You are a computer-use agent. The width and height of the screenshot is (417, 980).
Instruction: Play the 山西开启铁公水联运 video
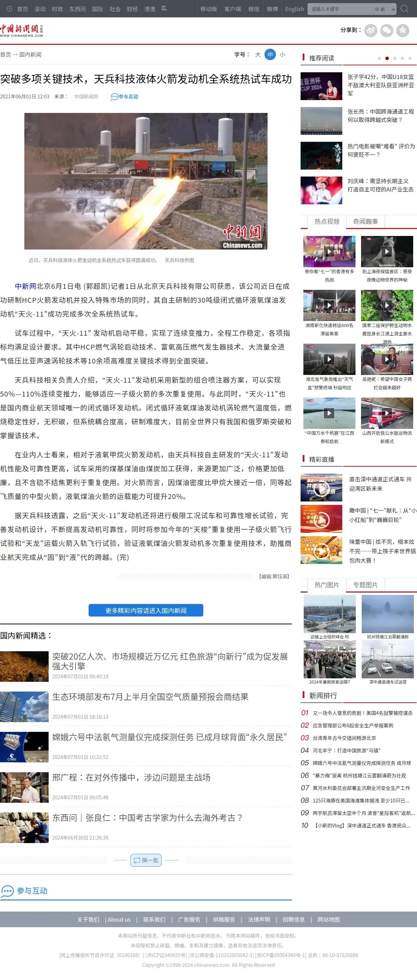387,413
